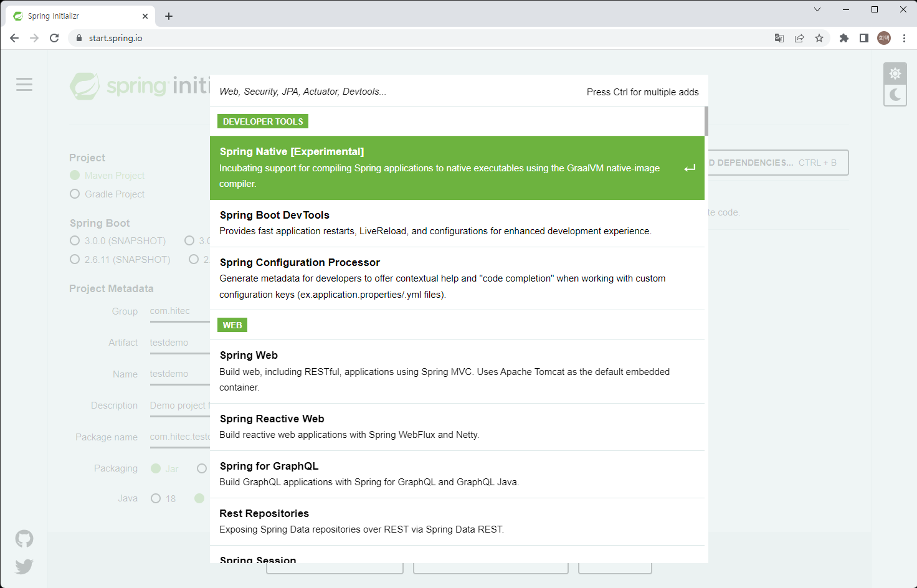Select Rest Repositories dependency
Viewport: 917px width, 588px height.
click(457, 521)
